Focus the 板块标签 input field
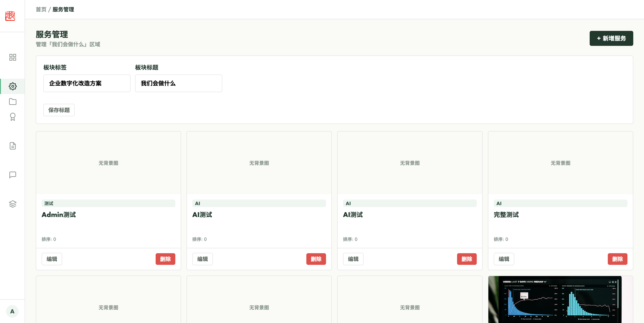Viewport: 644px width, 323px height. [x=87, y=83]
